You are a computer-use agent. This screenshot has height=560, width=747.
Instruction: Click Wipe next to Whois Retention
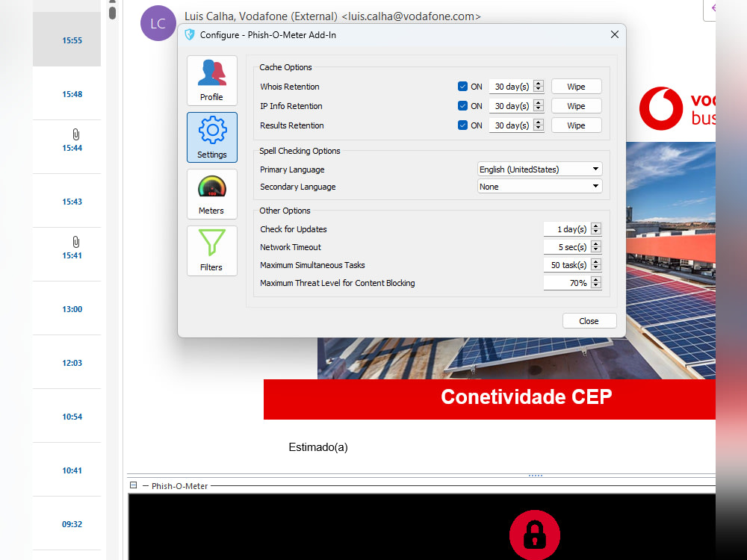pyautogui.click(x=576, y=86)
